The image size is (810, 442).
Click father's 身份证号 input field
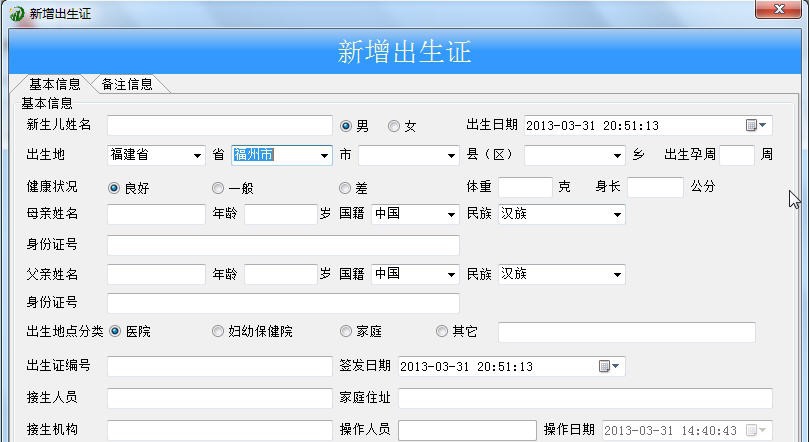pyautogui.click(x=284, y=303)
